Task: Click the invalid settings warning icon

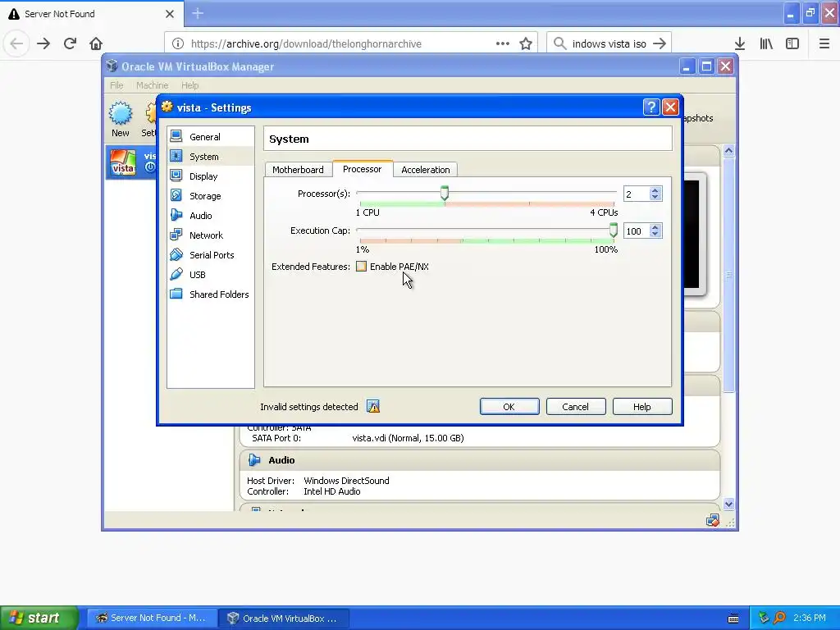Action: [373, 407]
